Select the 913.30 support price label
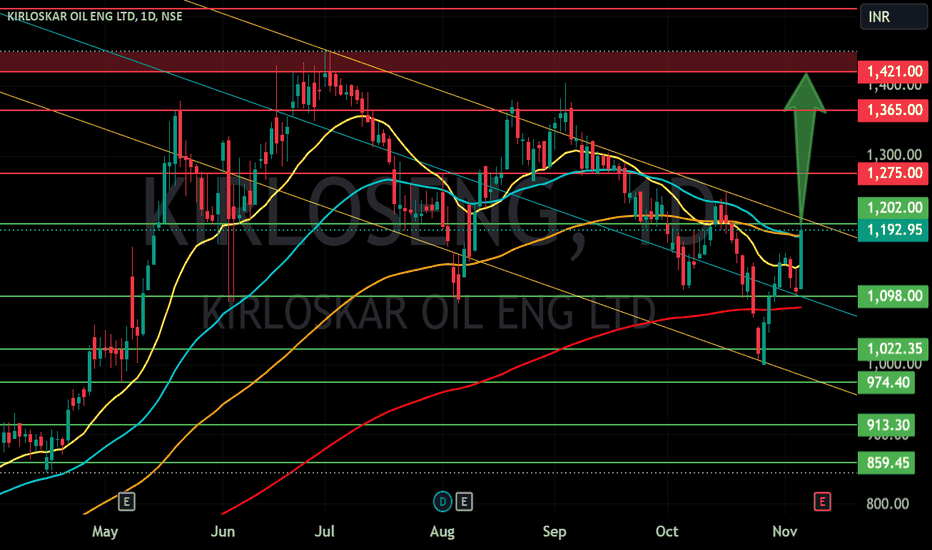This screenshot has height=550, width=932. coord(887,425)
